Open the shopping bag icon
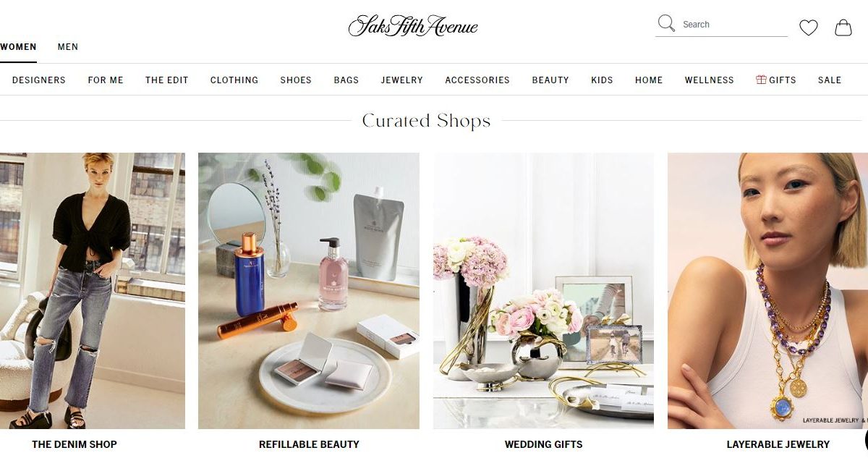The height and width of the screenshot is (466, 868). pyautogui.click(x=843, y=27)
